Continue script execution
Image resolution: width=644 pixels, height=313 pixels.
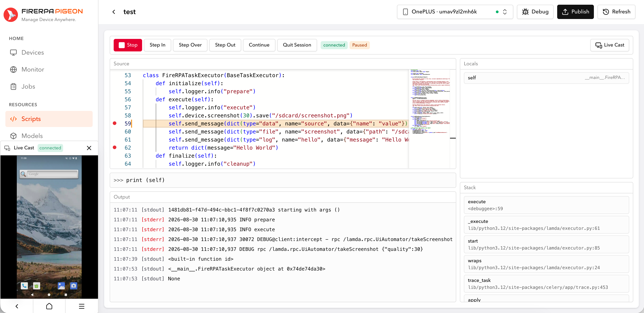[x=259, y=45]
